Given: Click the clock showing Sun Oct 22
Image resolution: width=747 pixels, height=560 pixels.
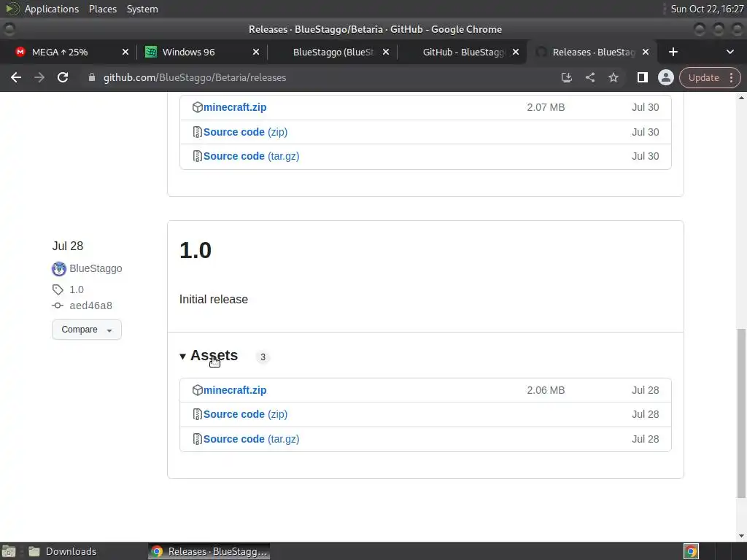Looking at the screenshot, I should (707, 9).
